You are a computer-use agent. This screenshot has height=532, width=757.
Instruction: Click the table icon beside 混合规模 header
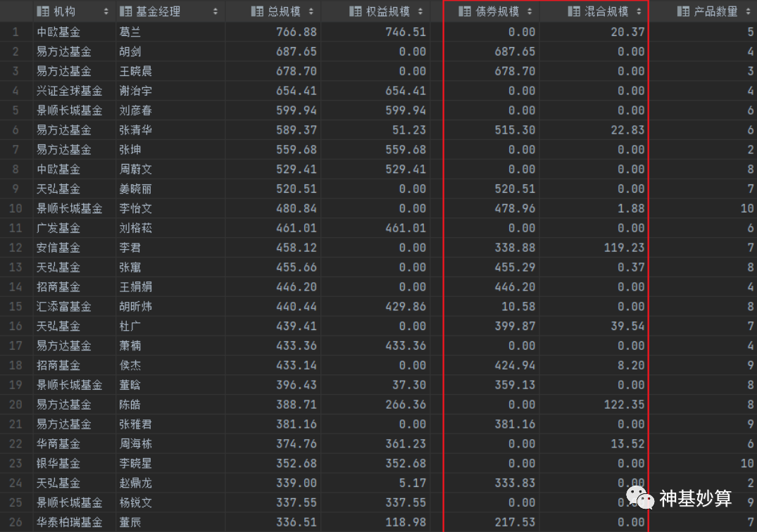574,11
